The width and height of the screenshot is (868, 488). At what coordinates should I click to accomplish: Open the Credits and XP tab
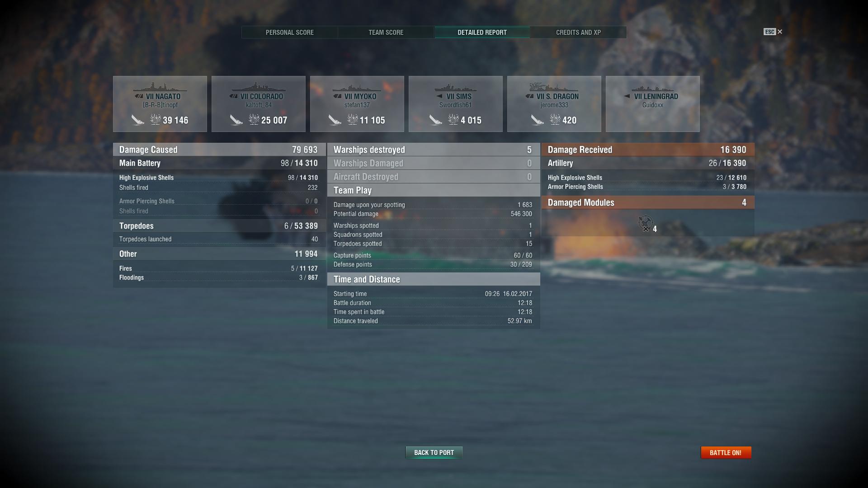(x=578, y=33)
